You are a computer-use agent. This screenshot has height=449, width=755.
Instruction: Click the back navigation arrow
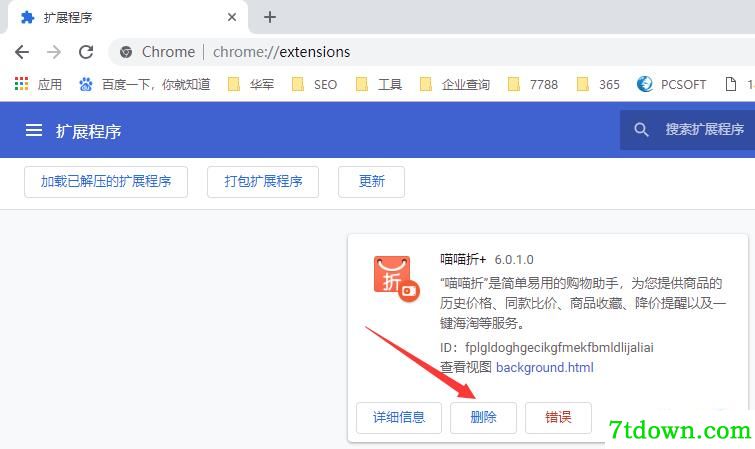click(22, 52)
